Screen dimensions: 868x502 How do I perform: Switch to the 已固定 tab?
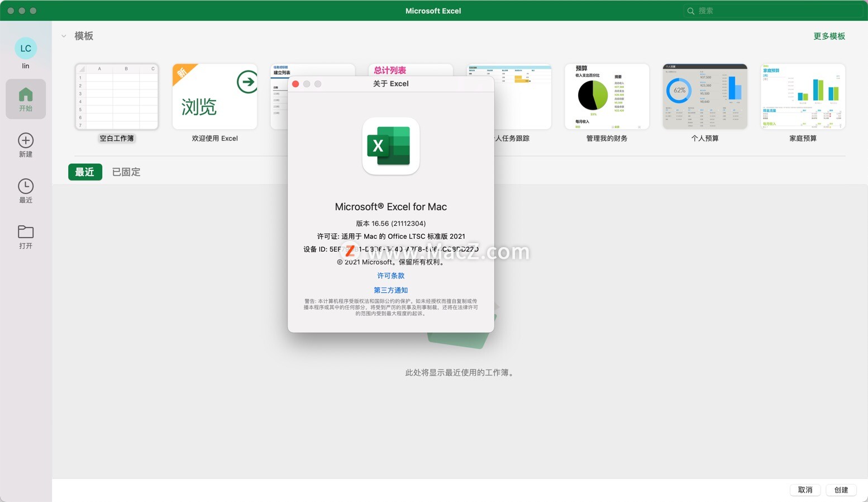pyautogui.click(x=126, y=172)
